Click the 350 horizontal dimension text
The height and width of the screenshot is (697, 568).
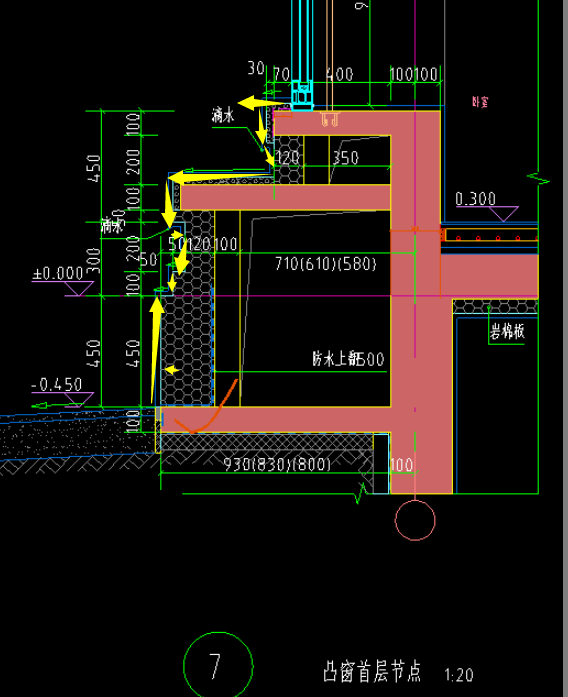click(345, 158)
